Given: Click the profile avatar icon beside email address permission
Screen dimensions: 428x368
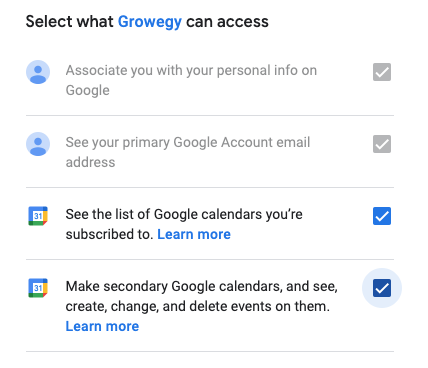Looking at the screenshot, I should tap(38, 144).
